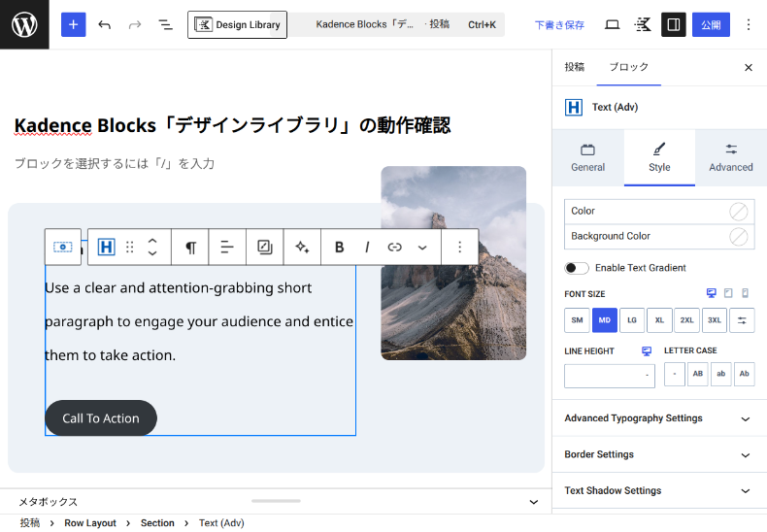This screenshot has width=767, height=532.
Task: Open custom font size sliders option
Action: (742, 320)
